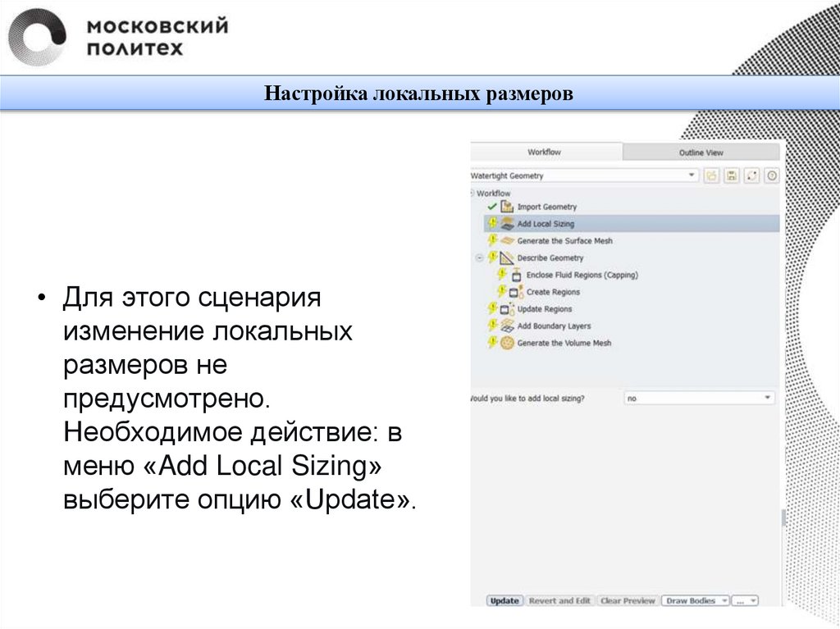Click the 'Would you like to add local sizing?' label
This screenshot has width=840, height=629.
tap(527, 398)
